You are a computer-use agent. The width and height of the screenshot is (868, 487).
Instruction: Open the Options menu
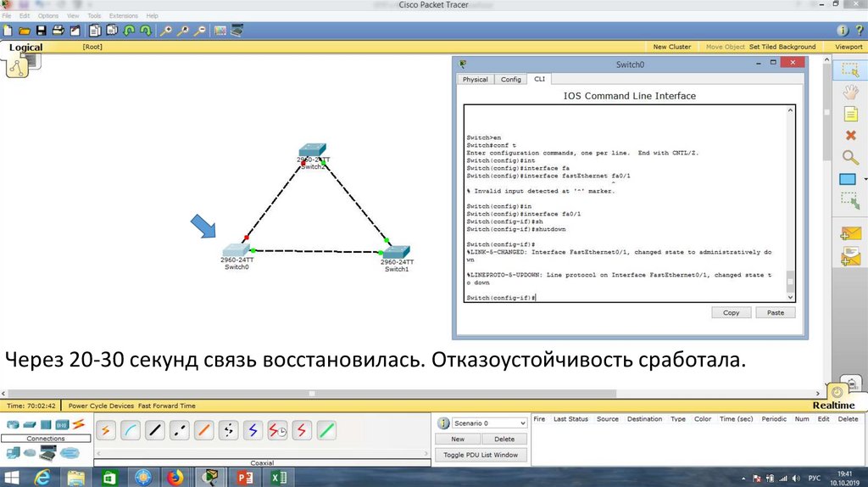point(48,15)
